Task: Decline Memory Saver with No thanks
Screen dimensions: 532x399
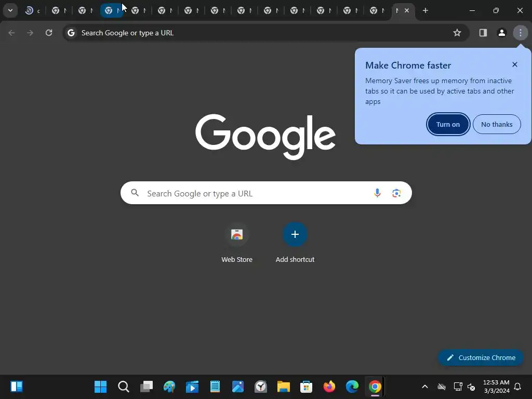Action: [x=497, y=124]
